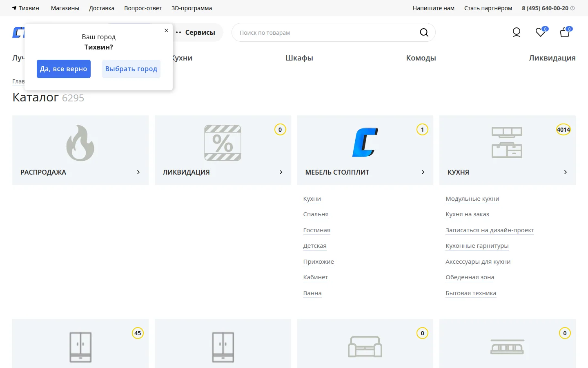
Task: Open the shopping basket icon
Action: pyautogui.click(x=565, y=32)
